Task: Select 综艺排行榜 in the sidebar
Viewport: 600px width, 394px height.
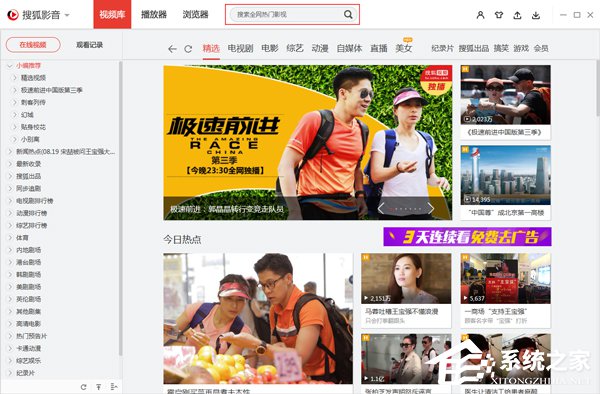Action: point(32,225)
